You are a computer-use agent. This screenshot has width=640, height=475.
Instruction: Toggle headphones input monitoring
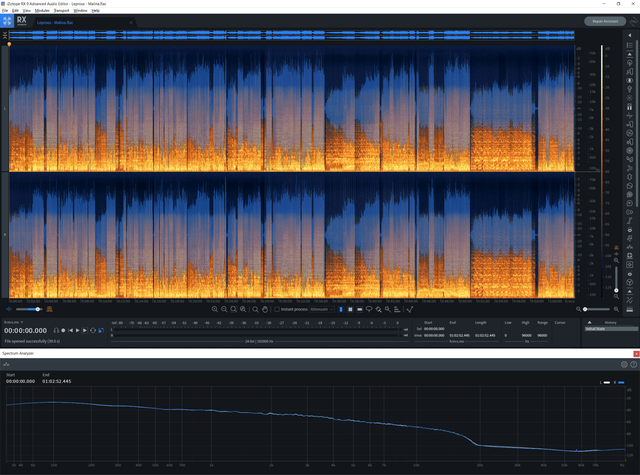click(x=56, y=331)
